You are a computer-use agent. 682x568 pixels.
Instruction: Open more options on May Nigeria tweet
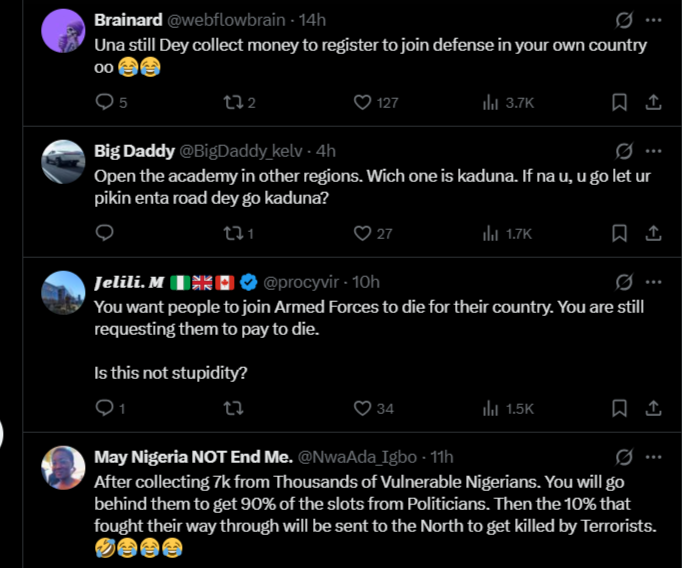click(x=653, y=457)
